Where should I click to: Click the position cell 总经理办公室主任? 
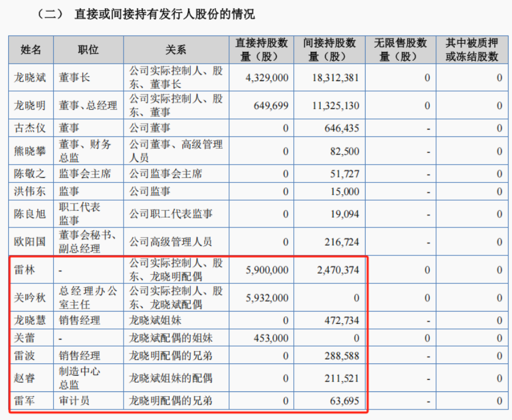pyautogui.click(x=88, y=297)
